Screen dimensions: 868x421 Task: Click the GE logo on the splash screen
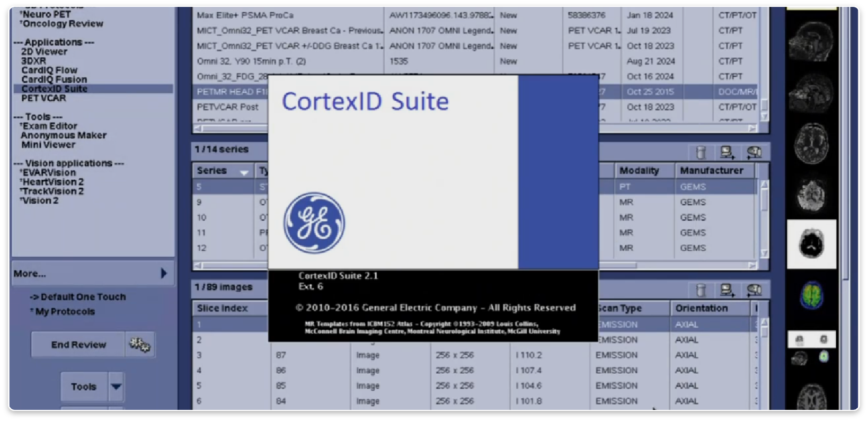[314, 223]
